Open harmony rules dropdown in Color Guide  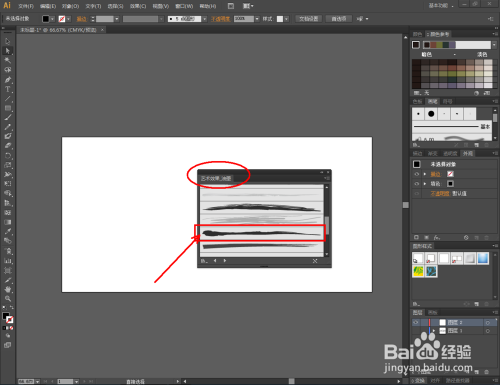494,45
